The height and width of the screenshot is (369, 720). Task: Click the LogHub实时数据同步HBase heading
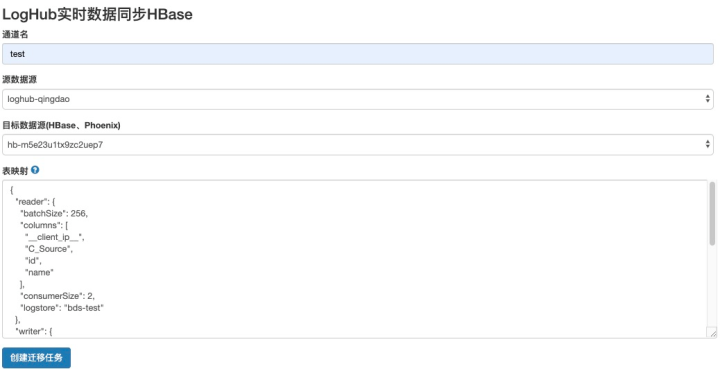(x=97, y=14)
